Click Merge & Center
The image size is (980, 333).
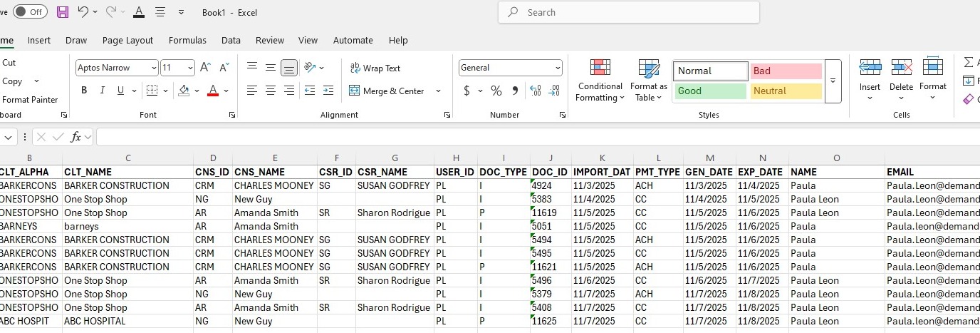387,91
